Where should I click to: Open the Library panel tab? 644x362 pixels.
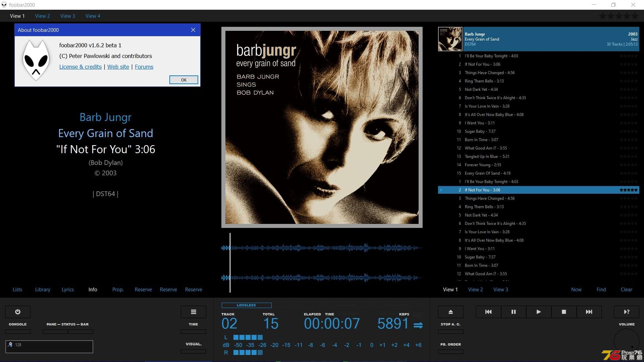(43, 289)
